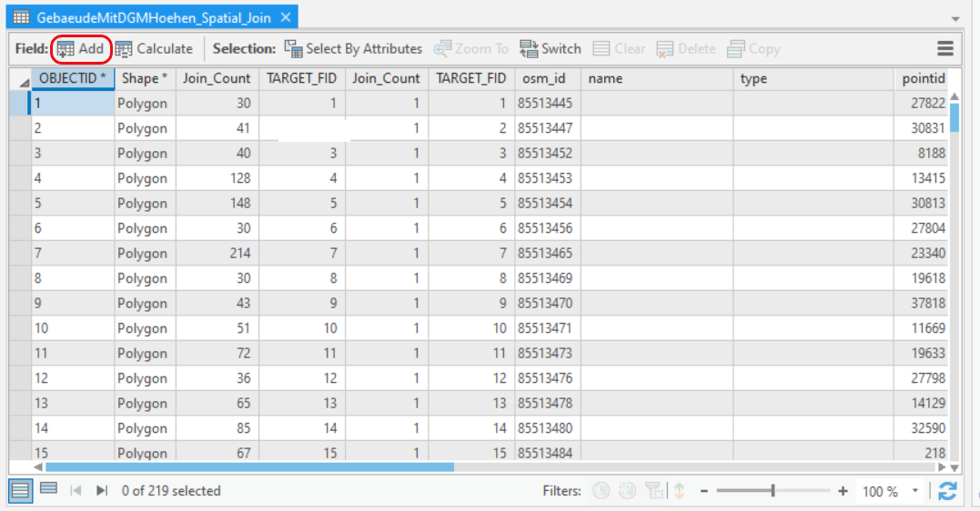The width and height of the screenshot is (980, 511).
Task: Open the view options dropdown arrow at top right
Action: coord(955,19)
